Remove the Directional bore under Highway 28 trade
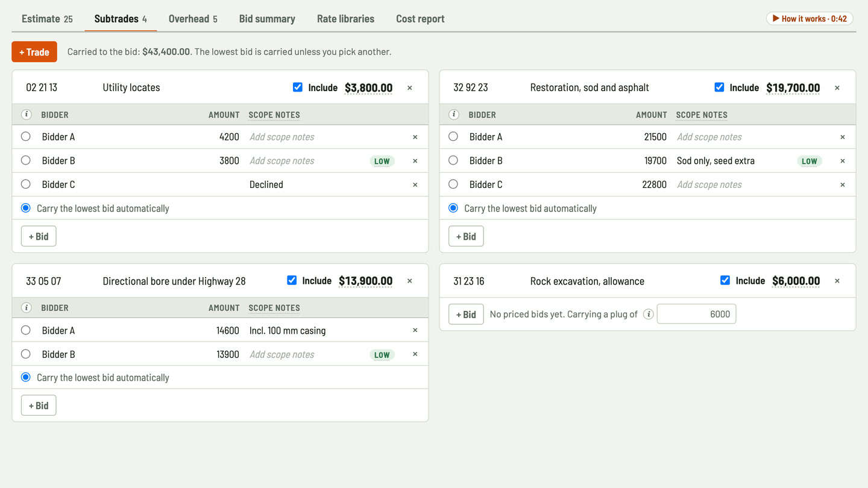 pyautogui.click(x=410, y=281)
